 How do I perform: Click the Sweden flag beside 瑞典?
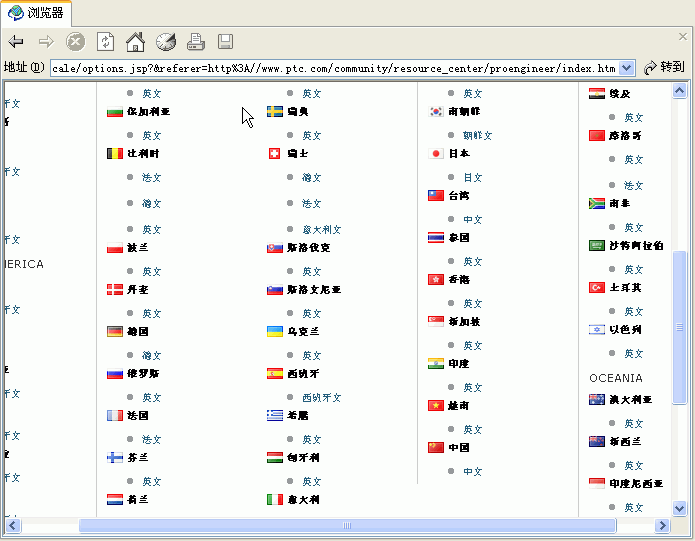pyautogui.click(x=275, y=112)
